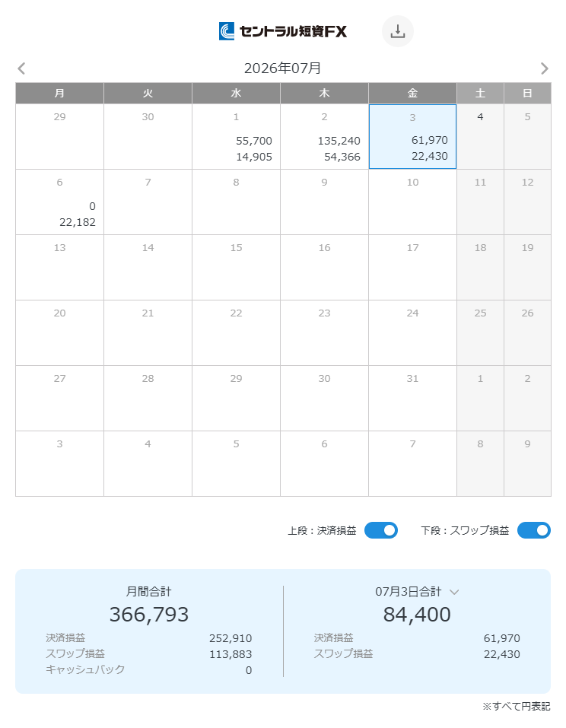Viewport: 566px width, 728px height.
Task: Click the 2026年07月 month title
Action: (283, 68)
